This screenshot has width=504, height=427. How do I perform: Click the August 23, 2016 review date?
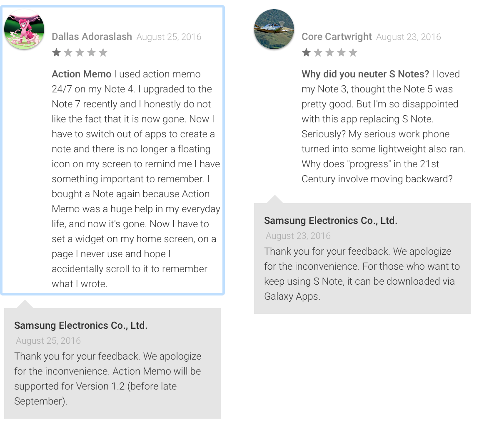pyautogui.click(x=408, y=37)
